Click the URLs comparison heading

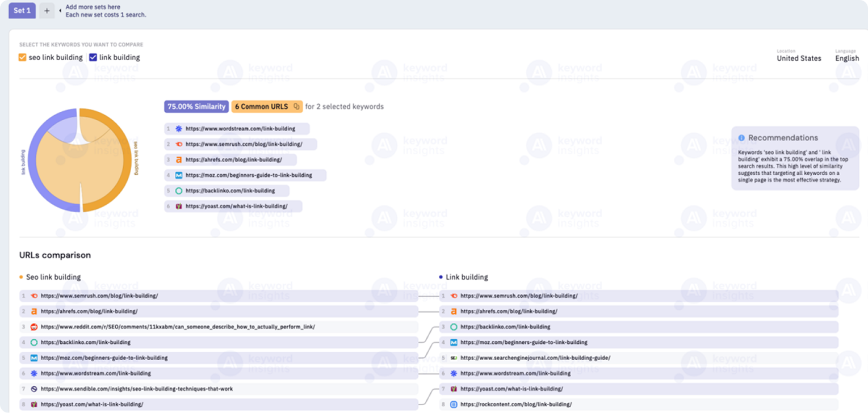(x=55, y=255)
